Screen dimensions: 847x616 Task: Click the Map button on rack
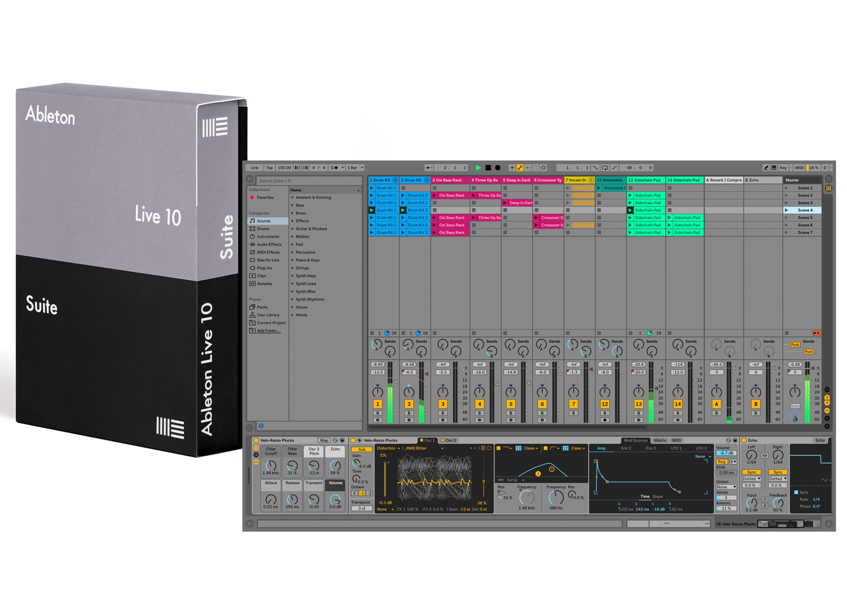coord(324,440)
